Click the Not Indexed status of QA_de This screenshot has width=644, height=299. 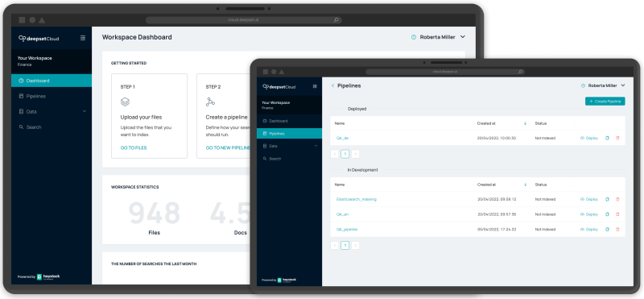click(x=545, y=138)
